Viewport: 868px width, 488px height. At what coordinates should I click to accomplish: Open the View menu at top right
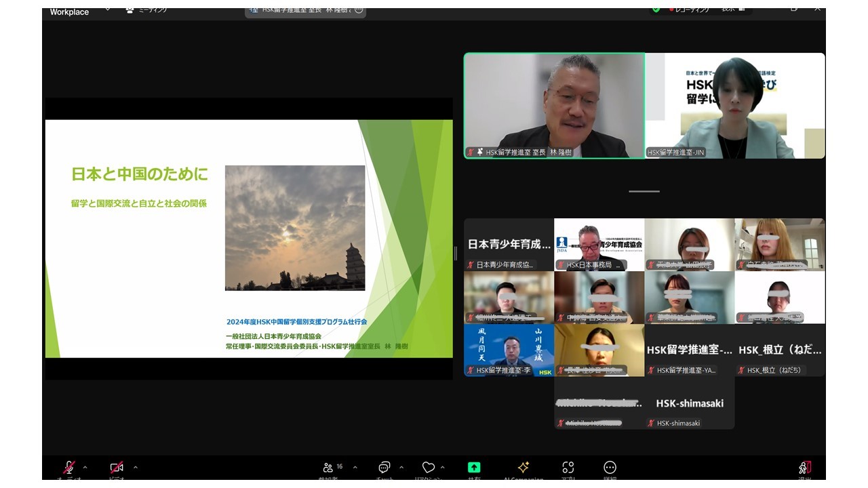pyautogui.click(x=732, y=9)
